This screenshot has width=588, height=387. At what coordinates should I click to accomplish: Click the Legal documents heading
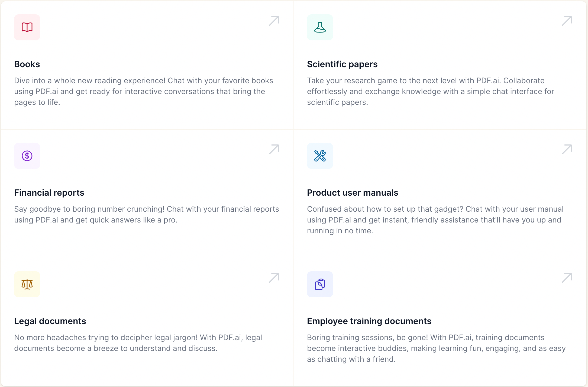[x=50, y=321]
